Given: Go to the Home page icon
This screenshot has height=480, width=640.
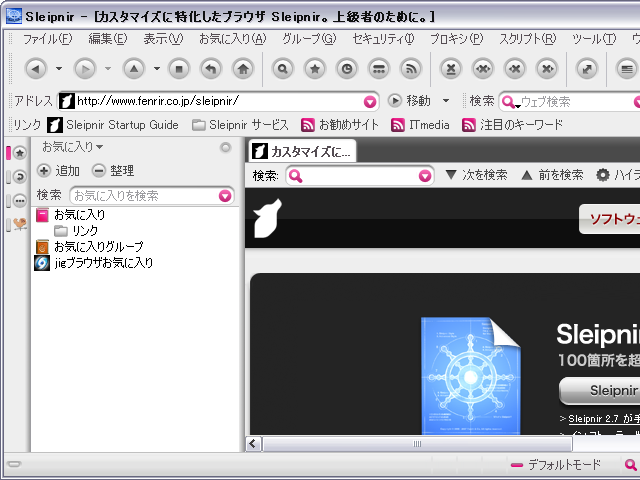Looking at the screenshot, I should pos(243,69).
